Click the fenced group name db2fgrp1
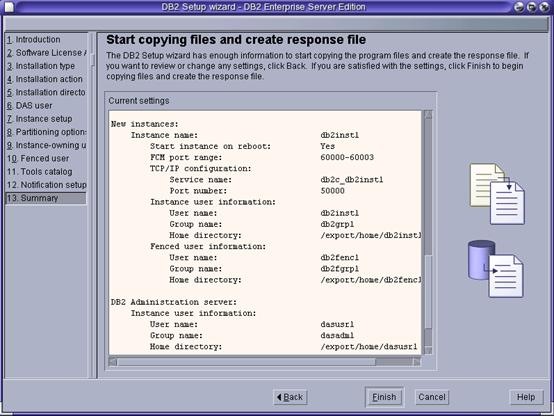 pyautogui.click(x=340, y=269)
